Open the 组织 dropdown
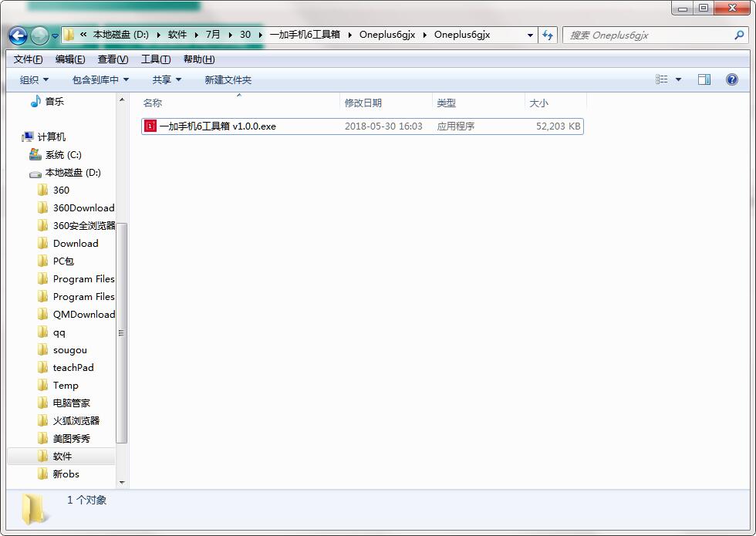 pyautogui.click(x=34, y=79)
